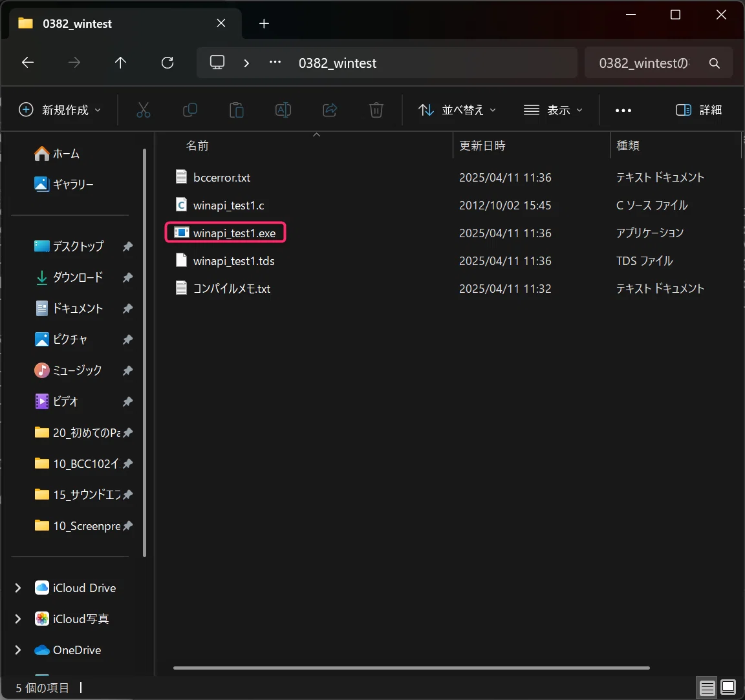Image resolution: width=745 pixels, height=700 pixels.
Task: Open デスクトップ quick access folder
Action: tap(69, 246)
